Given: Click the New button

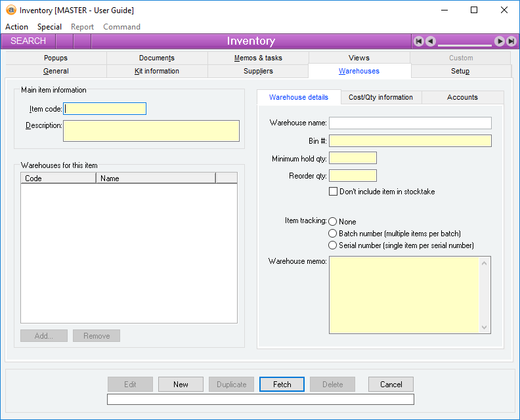Looking at the screenshot, I should point(181,385).
